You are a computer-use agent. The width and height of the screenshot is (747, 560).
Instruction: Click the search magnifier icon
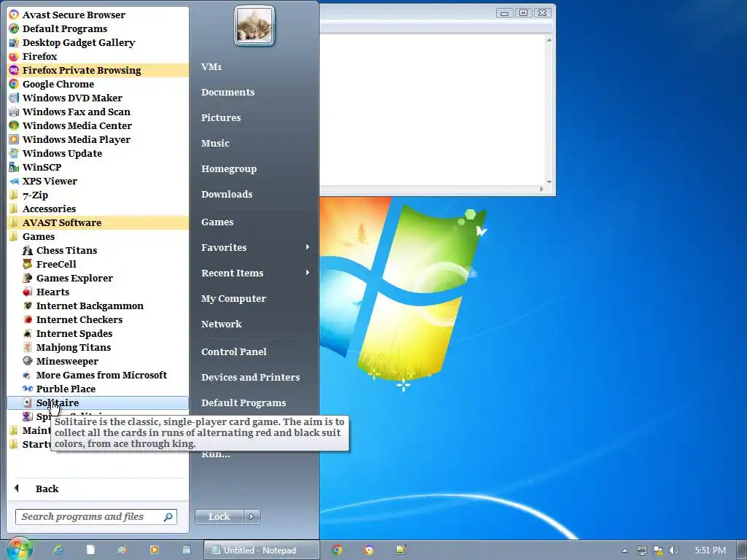click(169, 517)
